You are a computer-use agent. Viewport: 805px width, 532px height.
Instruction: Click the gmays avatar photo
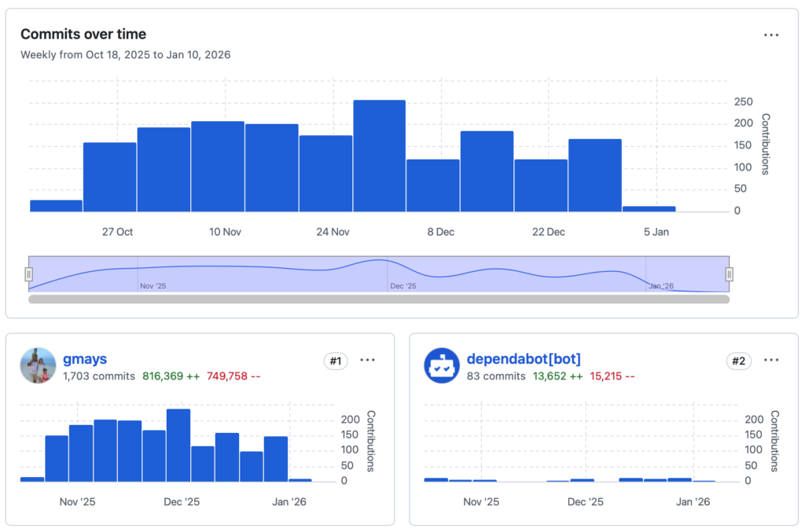38,365
